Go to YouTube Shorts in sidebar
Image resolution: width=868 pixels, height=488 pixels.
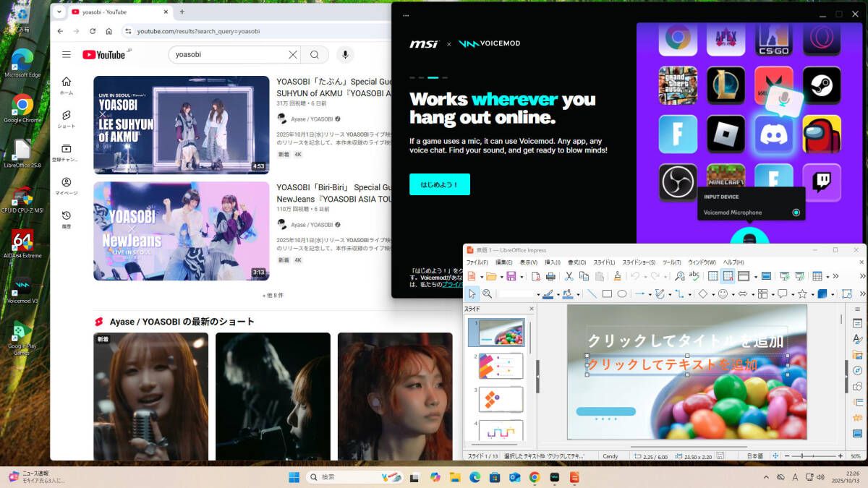tap(67, 119)
